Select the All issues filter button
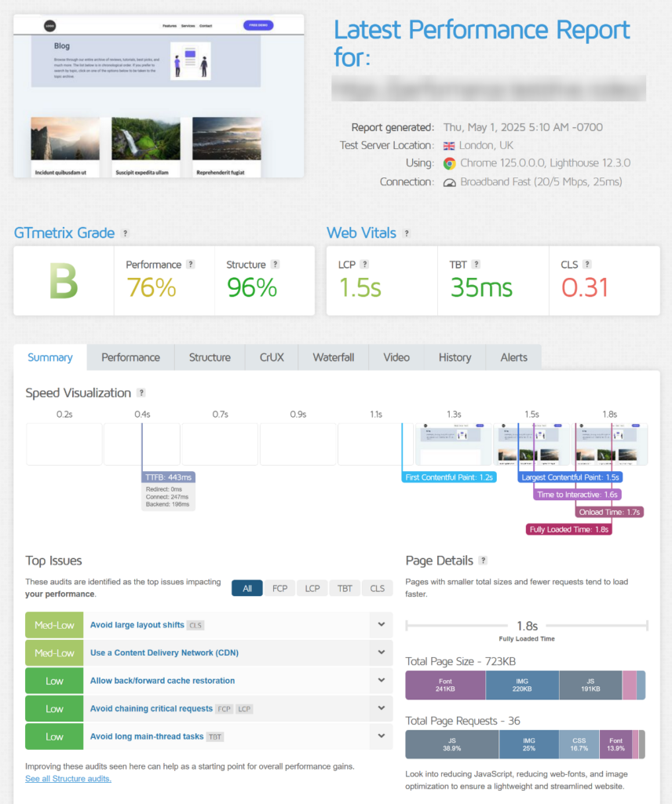Screen dimensions: 672x804 (x=247, y=587)
